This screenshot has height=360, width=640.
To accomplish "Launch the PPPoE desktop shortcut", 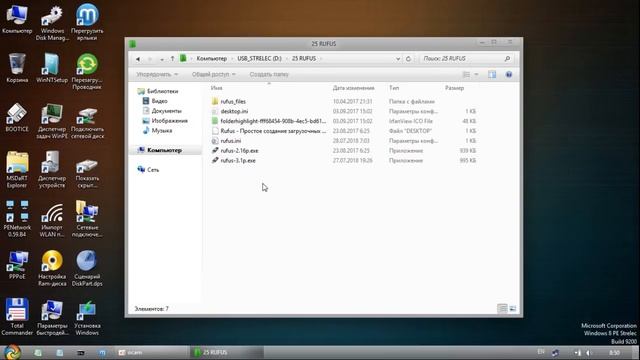I will tap(17, 265).
